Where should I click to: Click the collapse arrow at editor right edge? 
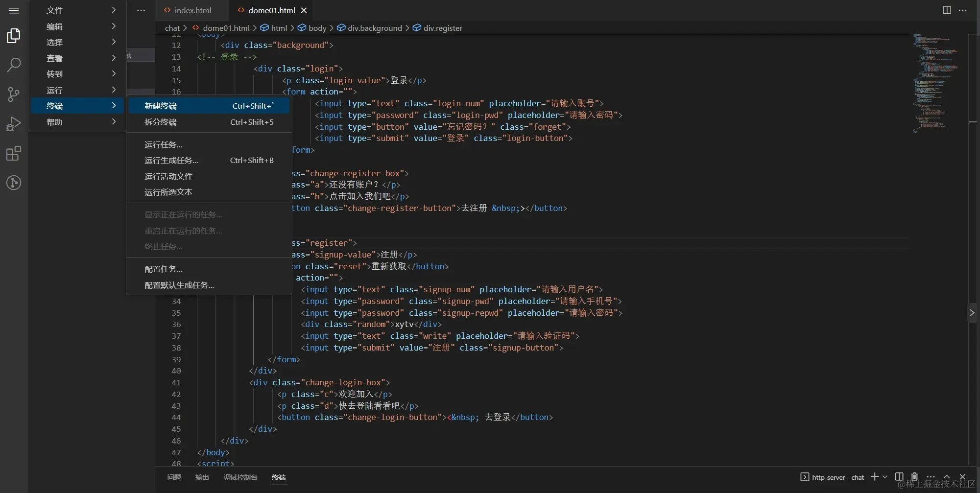click(x=972, y=313)
